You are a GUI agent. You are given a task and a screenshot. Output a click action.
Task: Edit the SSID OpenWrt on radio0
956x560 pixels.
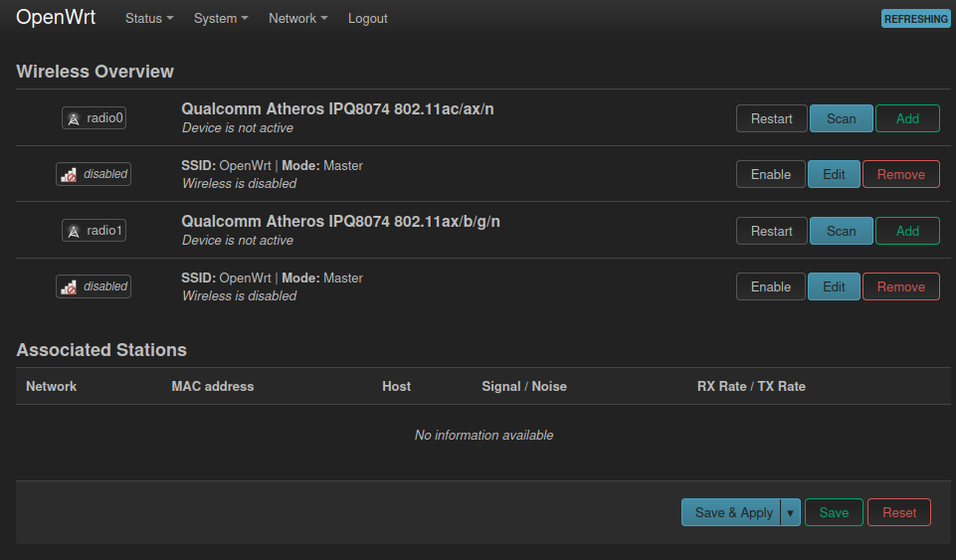(834, 174)
